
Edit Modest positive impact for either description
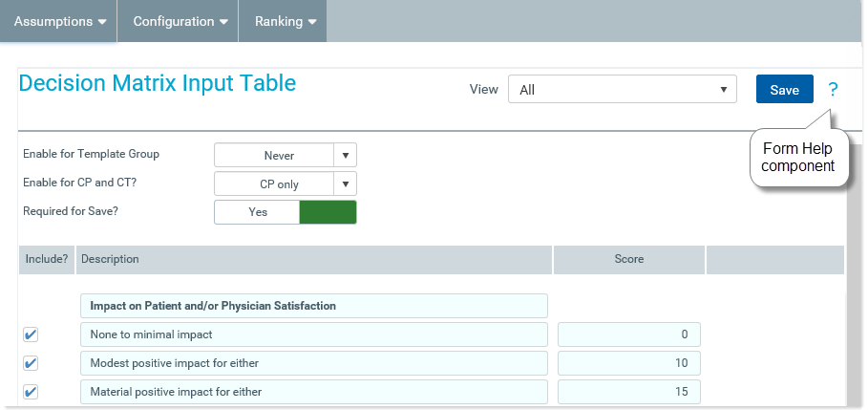(x=313, y=363)
